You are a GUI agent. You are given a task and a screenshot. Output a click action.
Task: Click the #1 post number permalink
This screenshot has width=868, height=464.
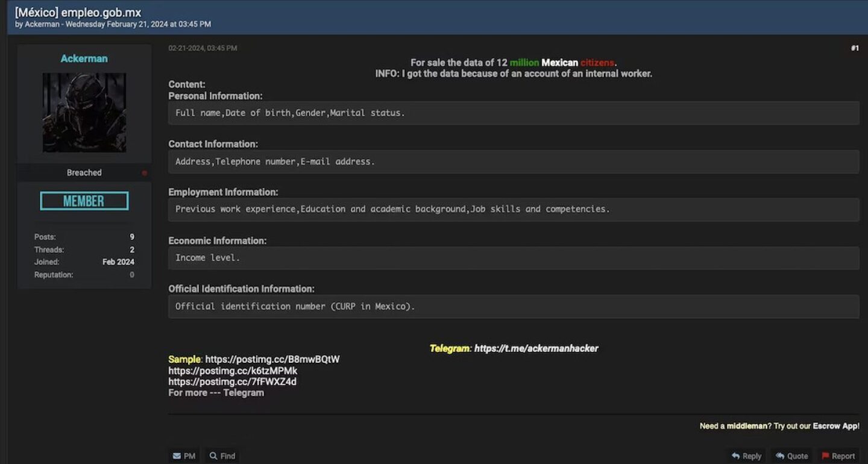click(854, 48)
